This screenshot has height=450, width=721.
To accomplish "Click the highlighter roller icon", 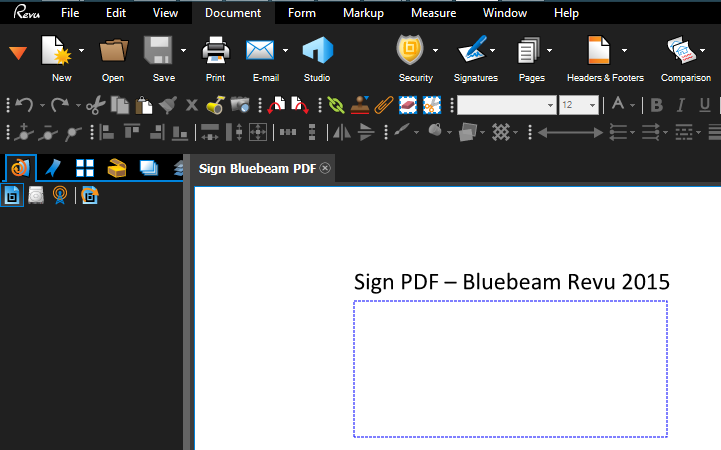I will [215, 105].
